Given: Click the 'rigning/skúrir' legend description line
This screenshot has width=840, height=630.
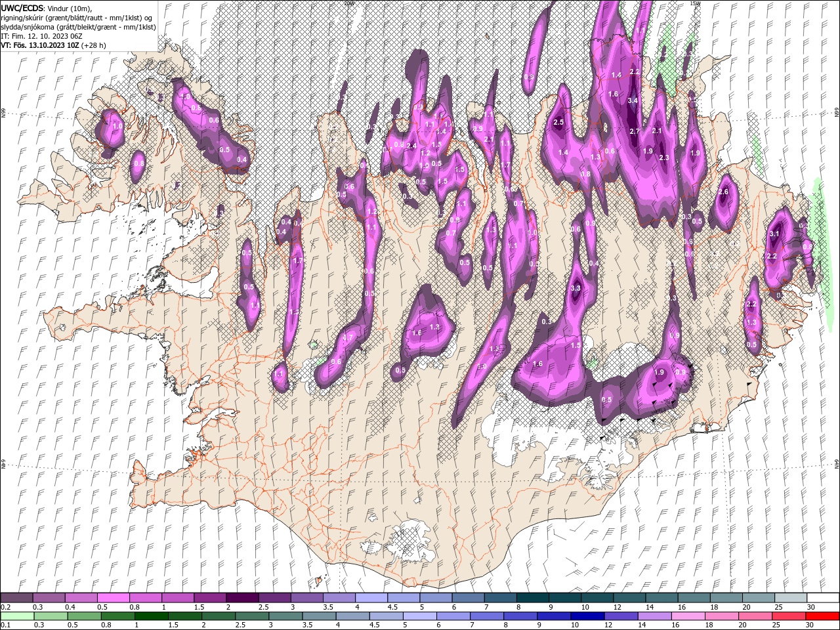Looking at the screenshot, I should (77, 18).
